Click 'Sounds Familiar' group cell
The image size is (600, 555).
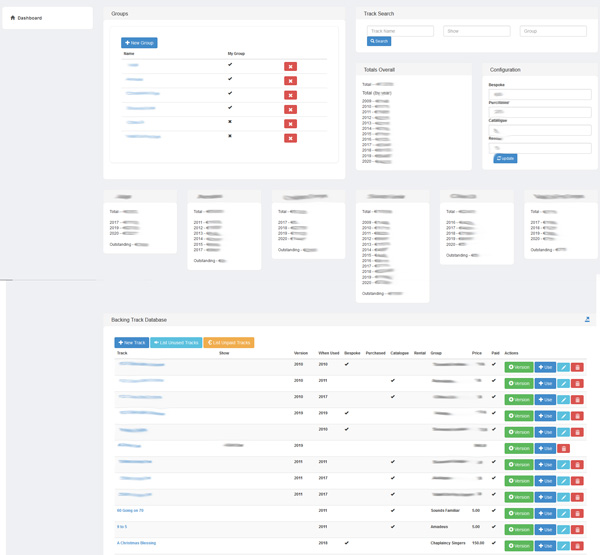[445, 511]
